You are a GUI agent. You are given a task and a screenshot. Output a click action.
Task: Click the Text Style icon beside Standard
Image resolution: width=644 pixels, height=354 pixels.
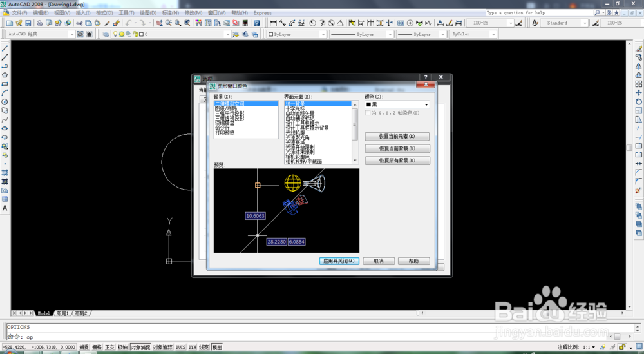coord(535,23)
